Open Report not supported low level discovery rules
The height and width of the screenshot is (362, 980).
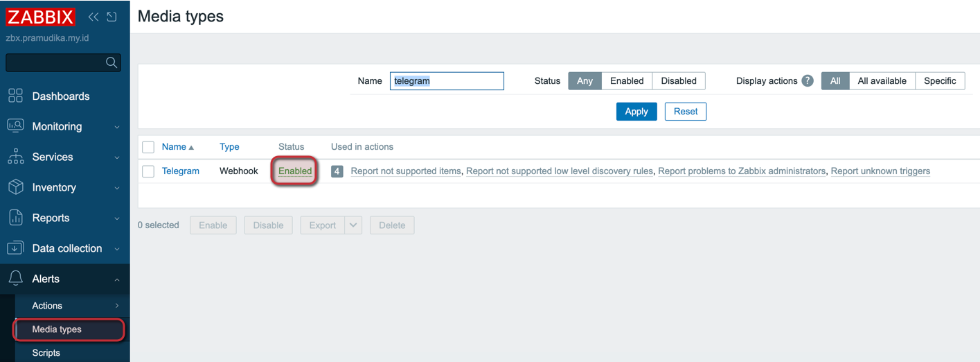tap(560, 171)
